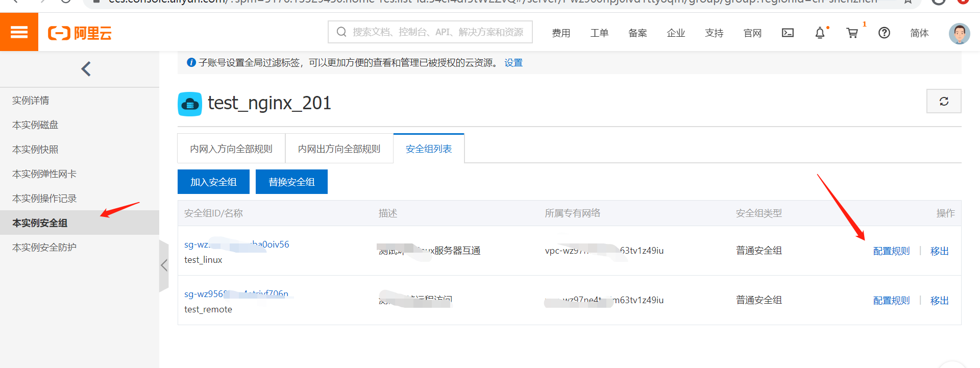Open the help question mark icon
This screenshot has width=980, height=368.
click(x=884, y=33)
